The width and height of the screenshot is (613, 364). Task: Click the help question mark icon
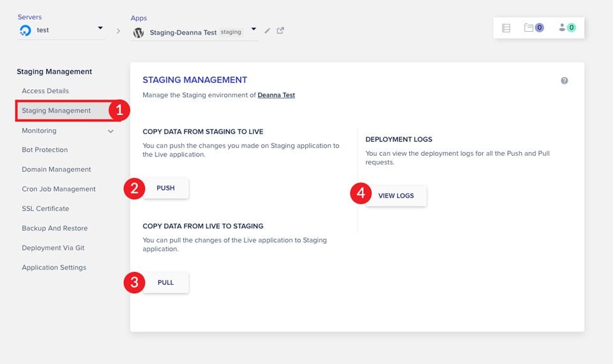(x=564, y=81)
